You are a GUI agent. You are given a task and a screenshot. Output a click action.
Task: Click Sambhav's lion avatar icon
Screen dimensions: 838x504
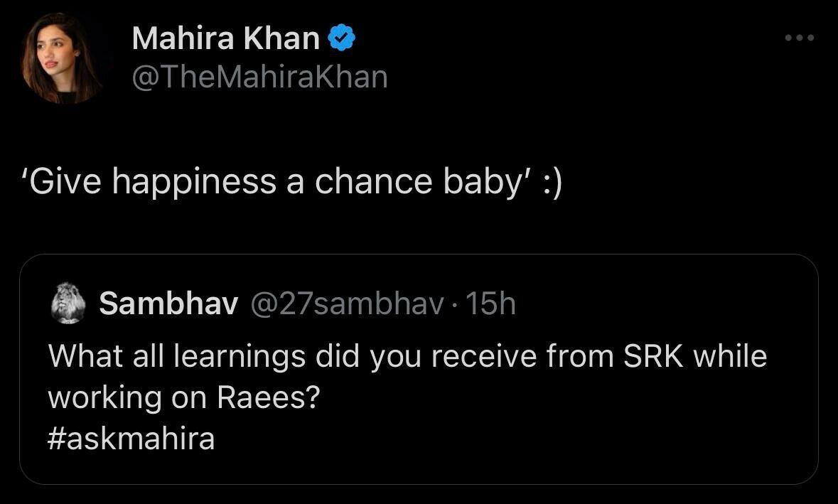click(68, 305)
